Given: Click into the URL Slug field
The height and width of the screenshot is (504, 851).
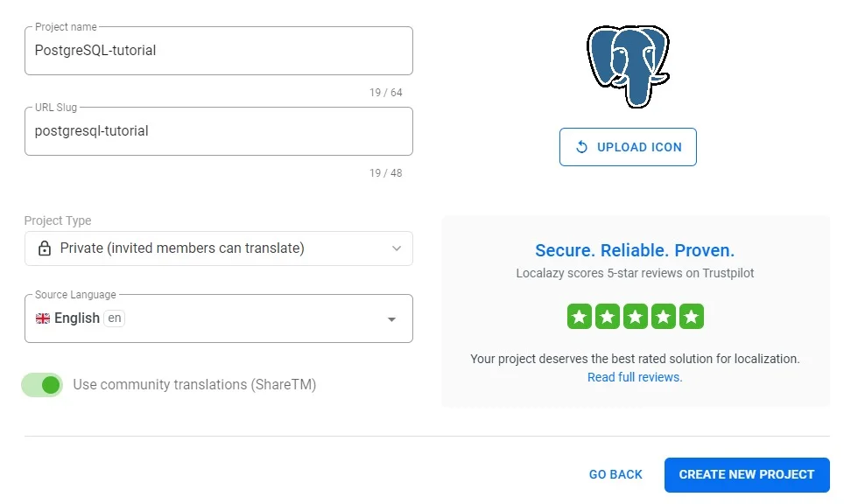Looking at the screenshot, I should pyautogui.click(x=219, y=131).
